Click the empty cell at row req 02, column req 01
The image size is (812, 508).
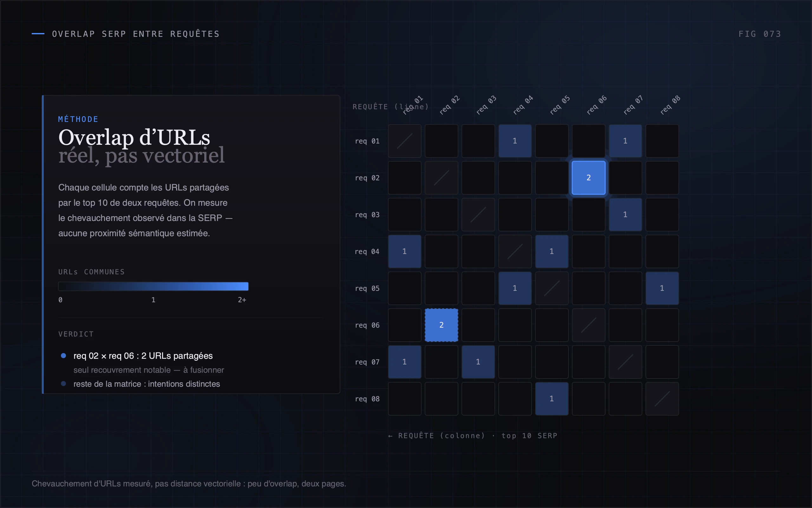[x=404, y=178]
